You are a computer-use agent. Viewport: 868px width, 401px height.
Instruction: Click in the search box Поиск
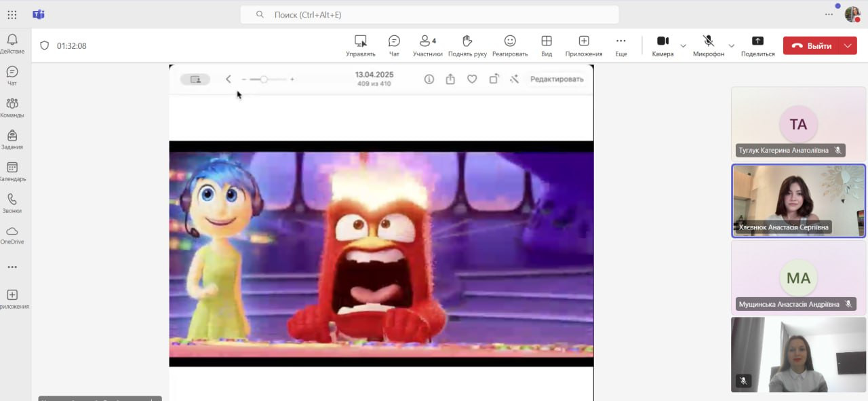tap(430, 14)
